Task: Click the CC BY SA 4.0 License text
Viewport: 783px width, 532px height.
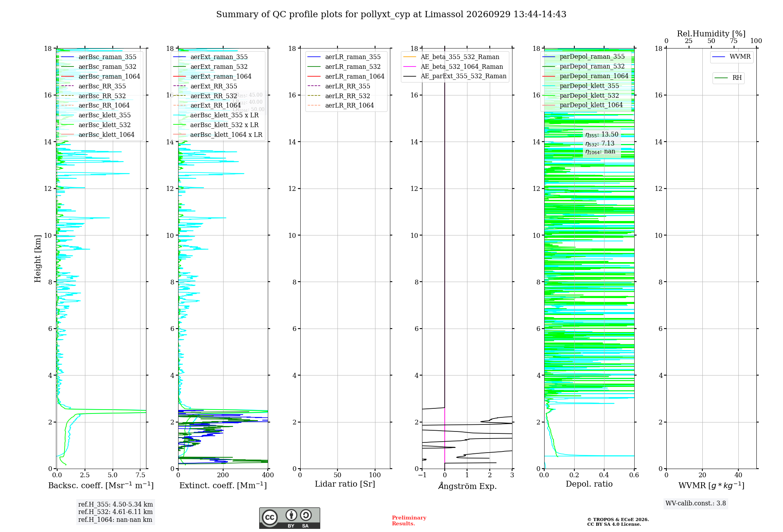Action: tap(614, 525)
